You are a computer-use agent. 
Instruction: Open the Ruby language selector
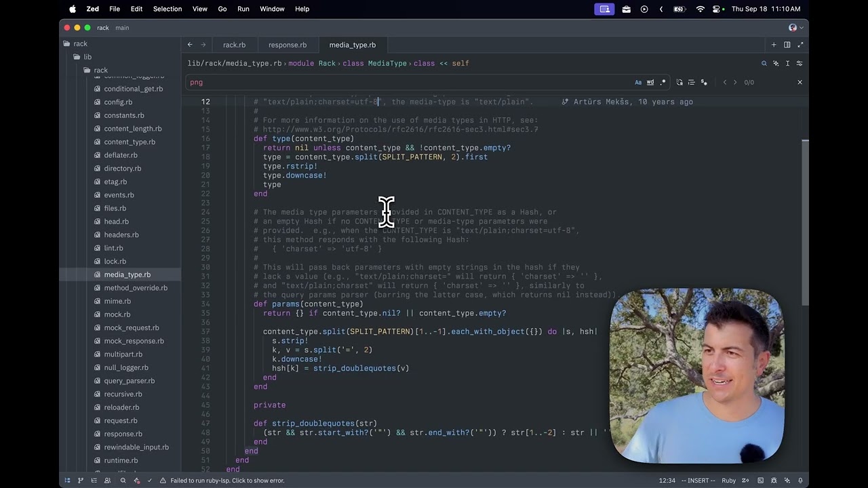tap(728, 481)
